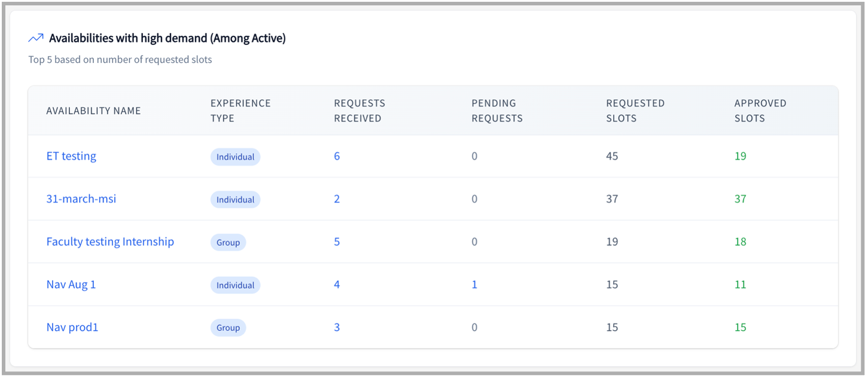
Task: Click approved slots value 19 for ET testing
Action: coord(740,156)
